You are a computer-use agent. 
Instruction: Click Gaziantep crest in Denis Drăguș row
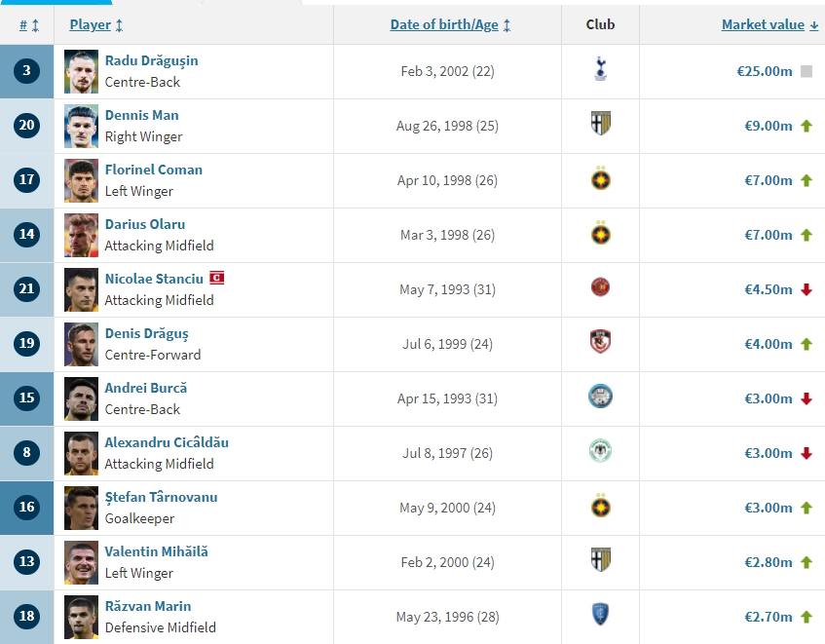point(600,343)
